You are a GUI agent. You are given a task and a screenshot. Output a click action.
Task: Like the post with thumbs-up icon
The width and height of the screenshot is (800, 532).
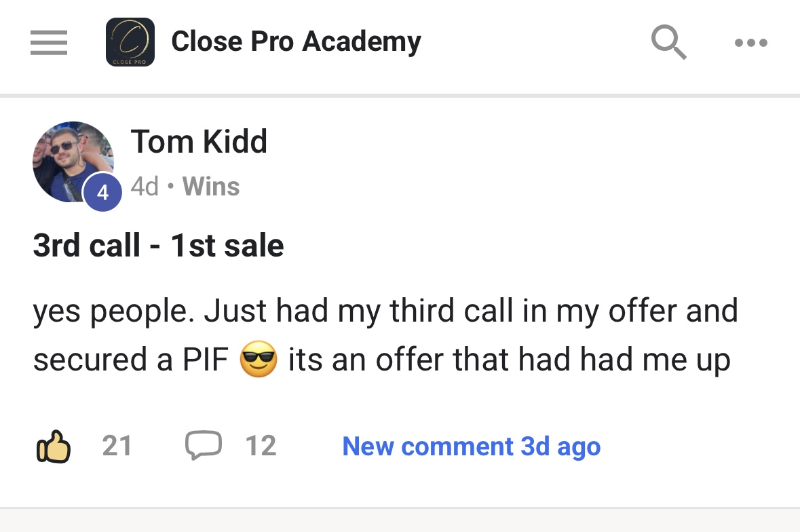[52, 446]
